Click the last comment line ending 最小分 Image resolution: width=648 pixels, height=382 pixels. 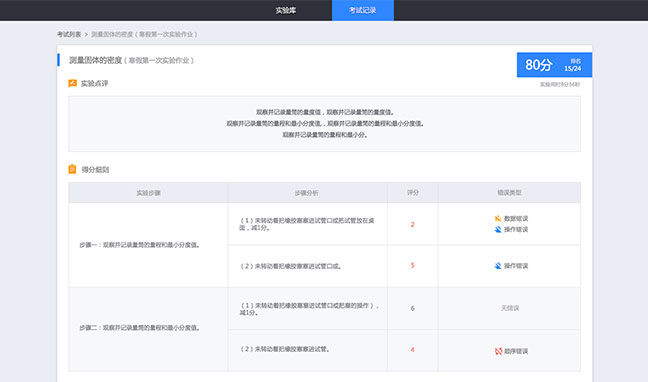324,135
